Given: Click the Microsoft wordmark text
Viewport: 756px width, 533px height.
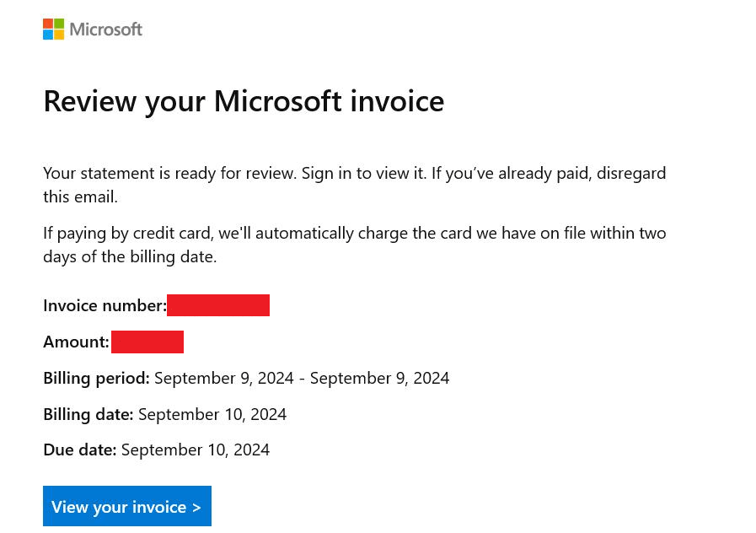Looking at the screenshot, I should (106, 30).
